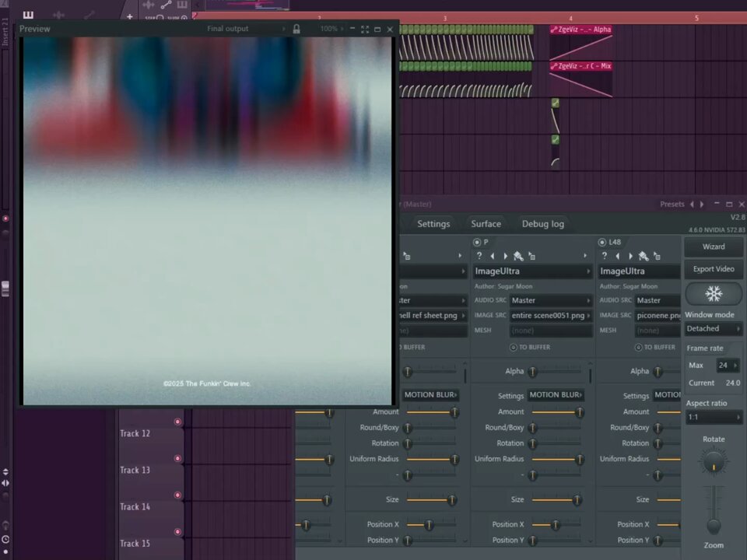Open ImageUltra effect selector on P layer

tap(532, 271)
